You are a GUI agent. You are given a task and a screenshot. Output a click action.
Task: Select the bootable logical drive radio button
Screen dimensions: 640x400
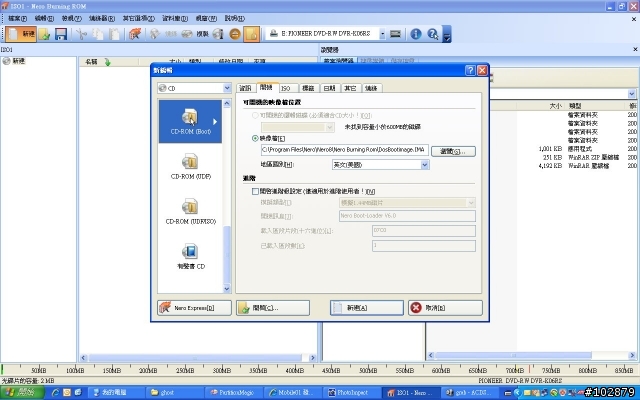[x=255, y=116]
